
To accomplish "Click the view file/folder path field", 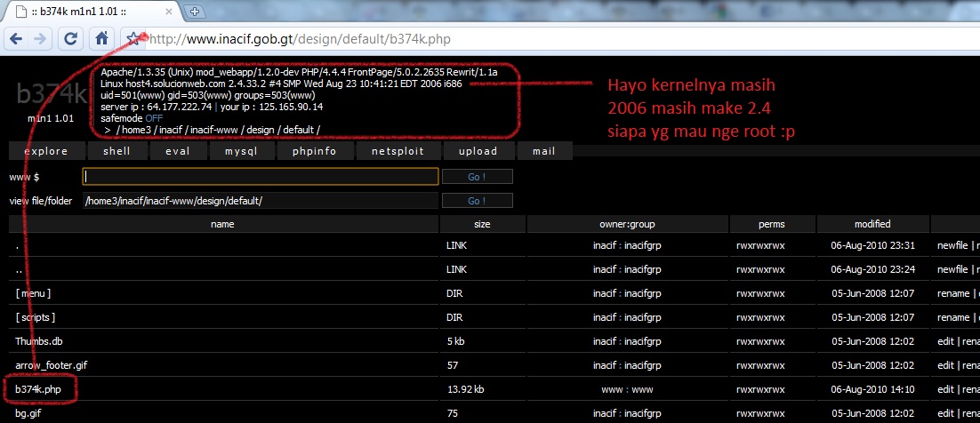I will [260, 201].
